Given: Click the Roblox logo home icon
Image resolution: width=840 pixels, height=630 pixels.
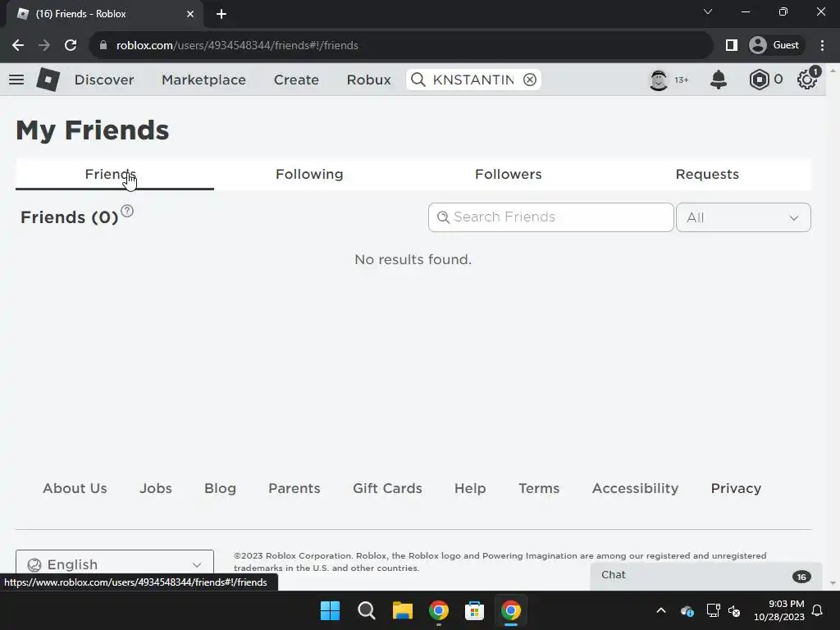Looking at the screenshot, I should (x=48, y=80).
